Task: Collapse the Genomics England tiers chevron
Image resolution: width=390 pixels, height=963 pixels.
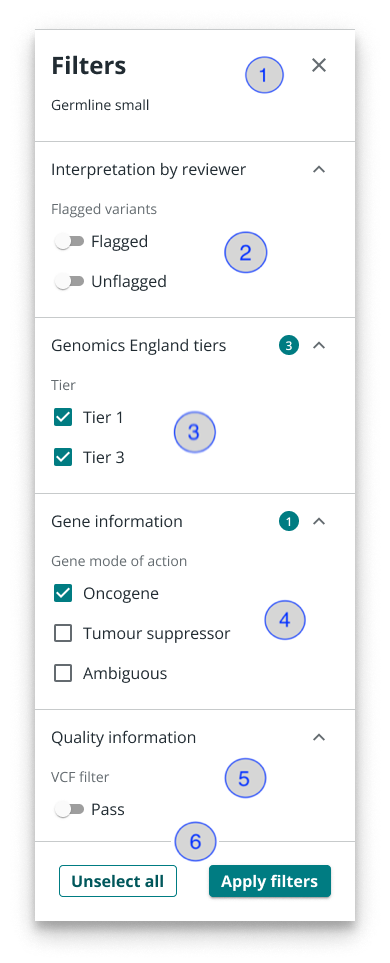Action: 319,346
